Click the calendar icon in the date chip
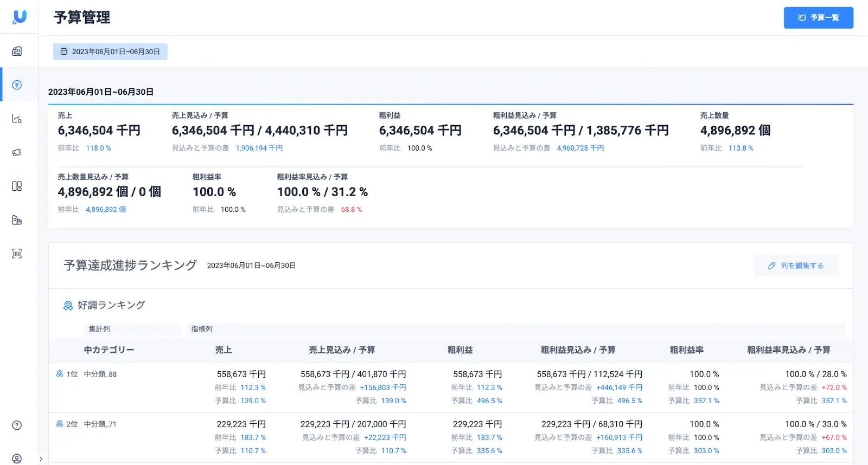Image resolution: width=868 pixels, height=465 pixels. [64, 51]
